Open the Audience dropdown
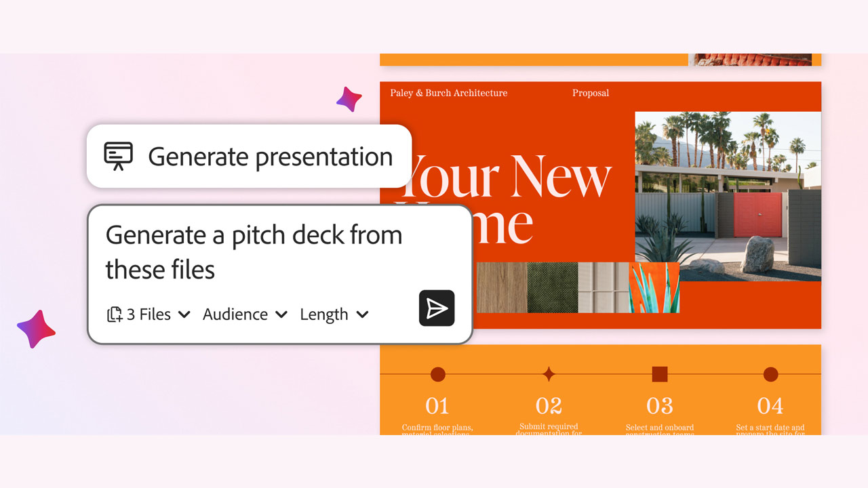The image size is (868, 488). (245, 314)
